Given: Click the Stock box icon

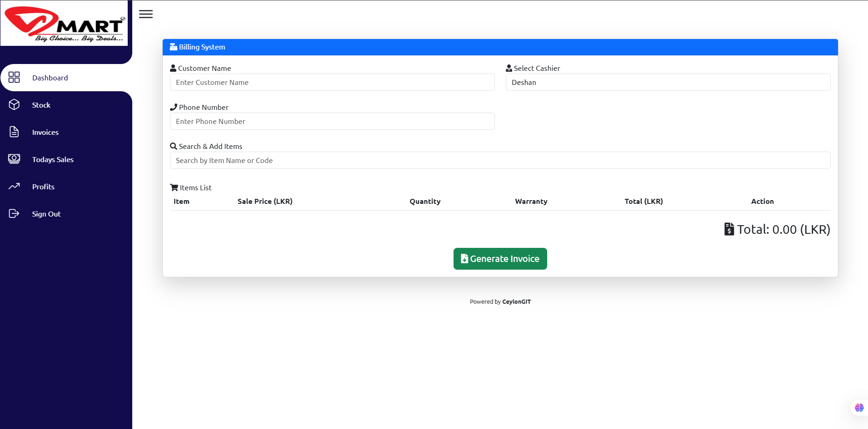Looking at the screenshot, I should point(14,105).
